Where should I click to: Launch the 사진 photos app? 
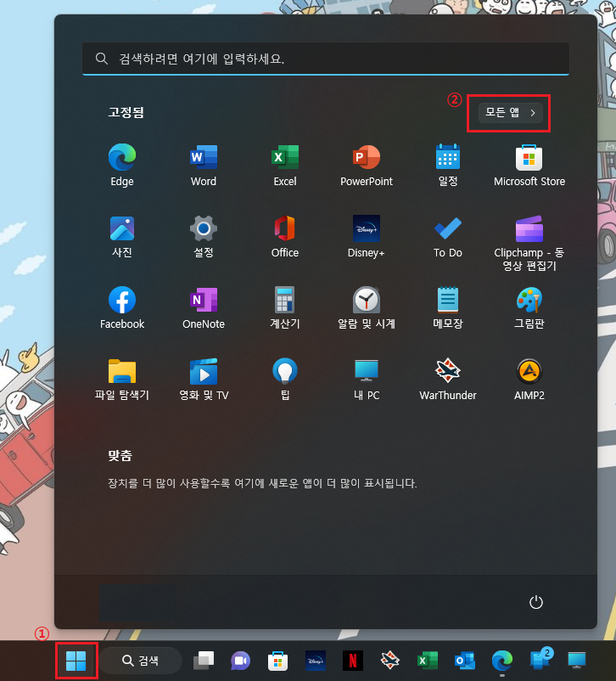coord(122,237)
